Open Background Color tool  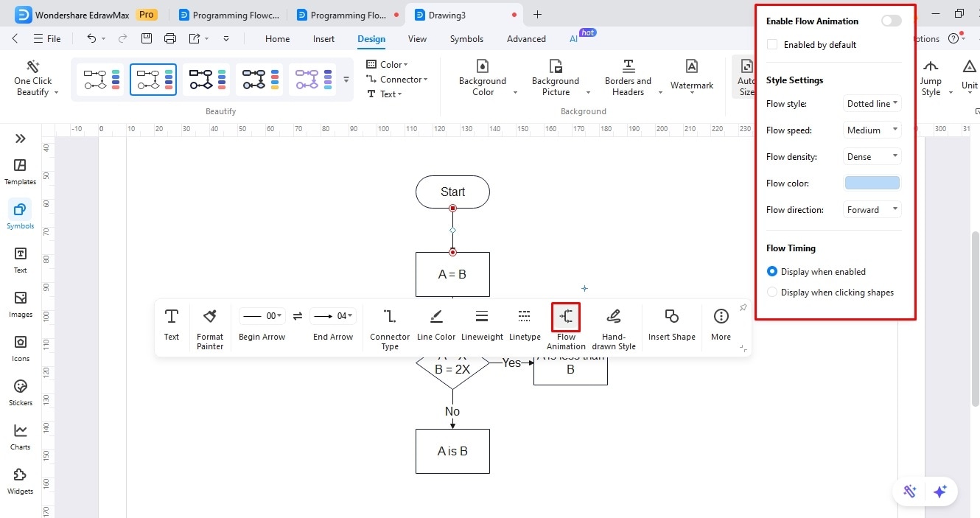click(x=483, y=78)
